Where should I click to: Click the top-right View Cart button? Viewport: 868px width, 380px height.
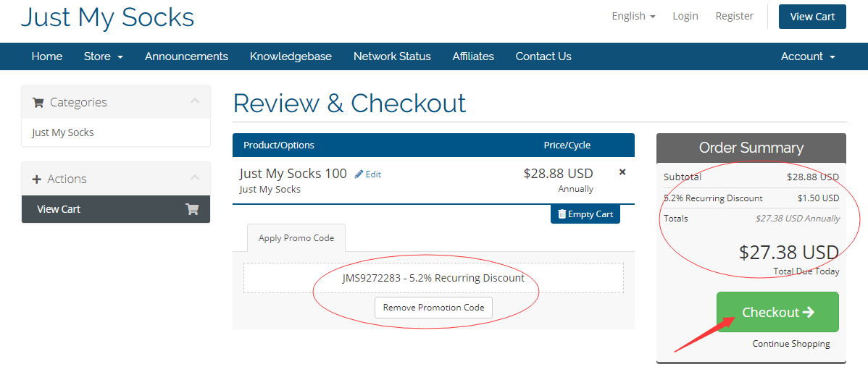[812, 17]
